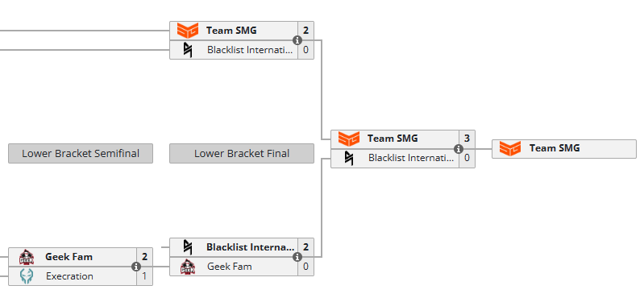Click bold Geek Fam winner name
644x294 pixels.
click(x=69, y=257)
